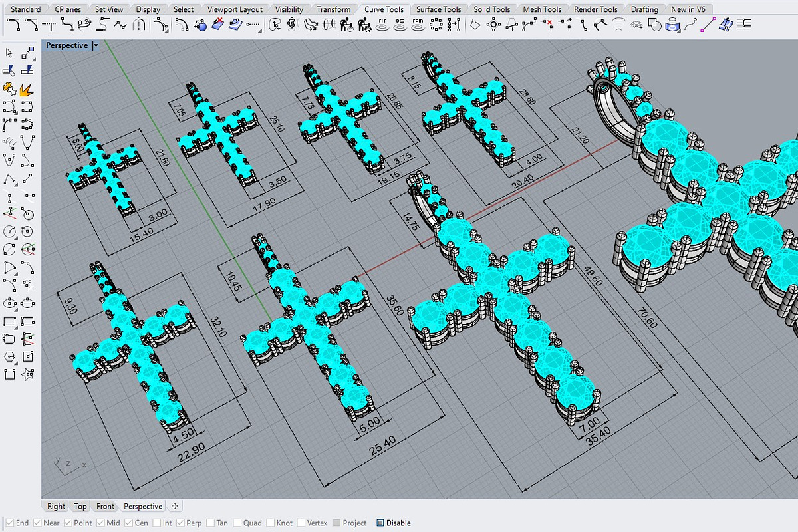Click the FIT curve icon
This screenshot has width=798, height=532.
(382, 26)
